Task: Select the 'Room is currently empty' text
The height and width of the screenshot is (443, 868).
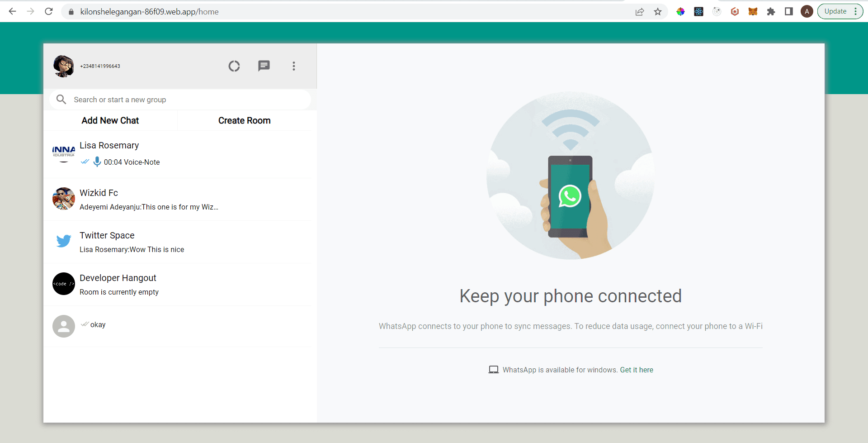Action: click(x=119, y=292)
